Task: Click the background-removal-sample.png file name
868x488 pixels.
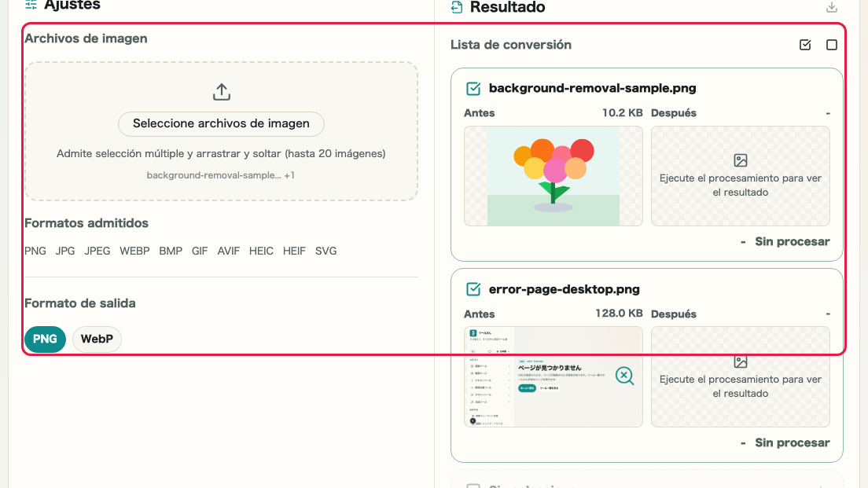Action: click(592, 89)
